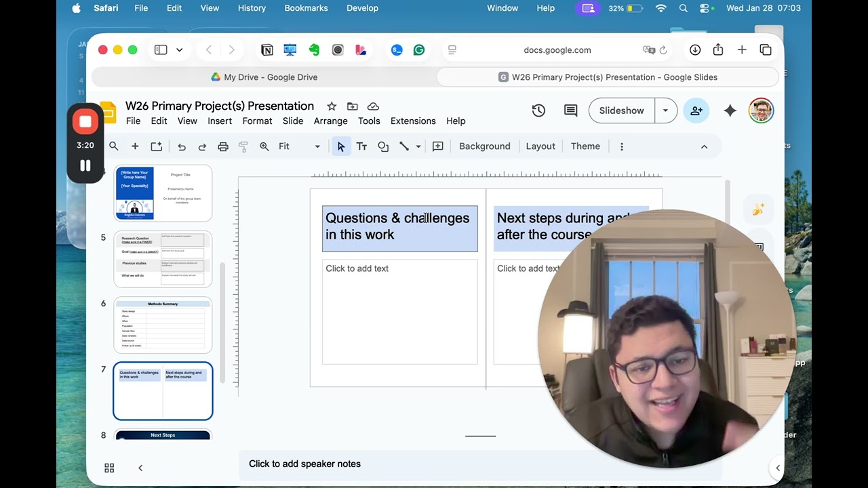Click the Slideshow button
Viewport: 868px width, 488px height.
point(621,110)
